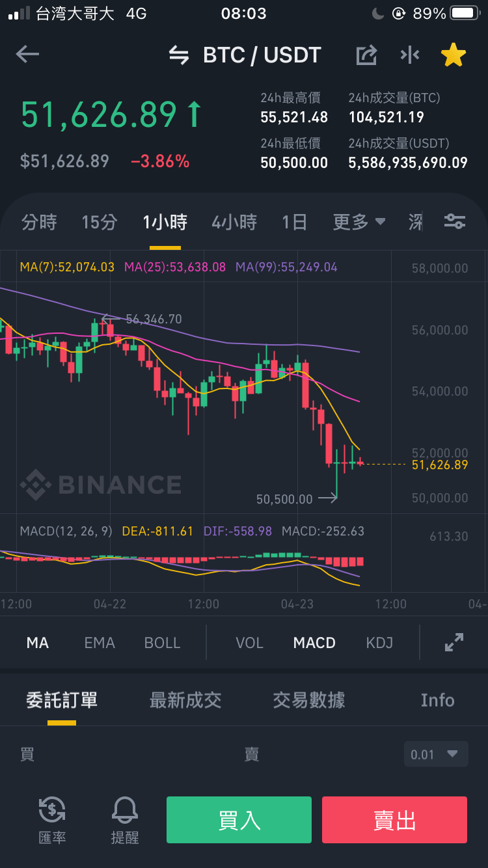This screenshot has width=488, height=868.
Task: Enable the EMA indicator
Action: [100, 643]
